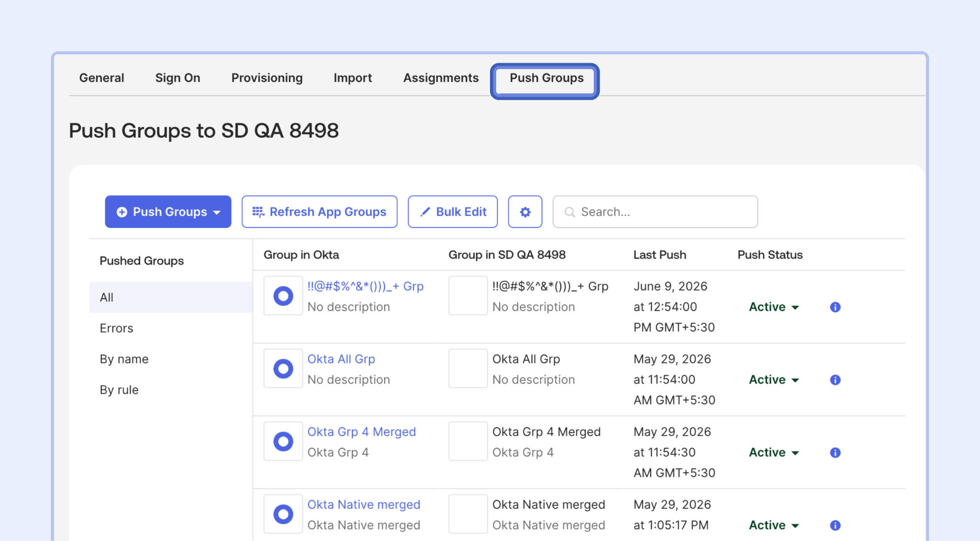Open Active status dropdown for Okta Grp 4 Merged

pos(774,452)
